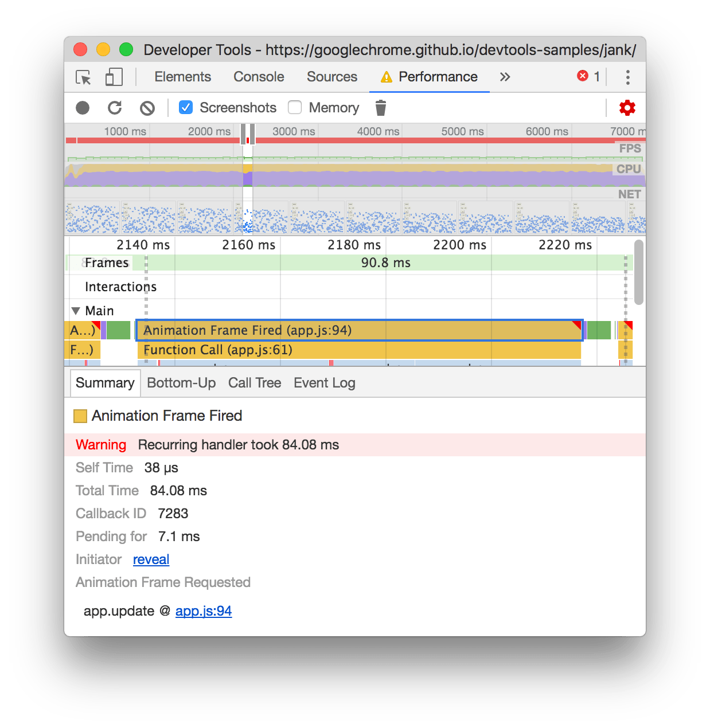Click the Callback ID value 7283
Screen dimensions: 710x728
173,514
